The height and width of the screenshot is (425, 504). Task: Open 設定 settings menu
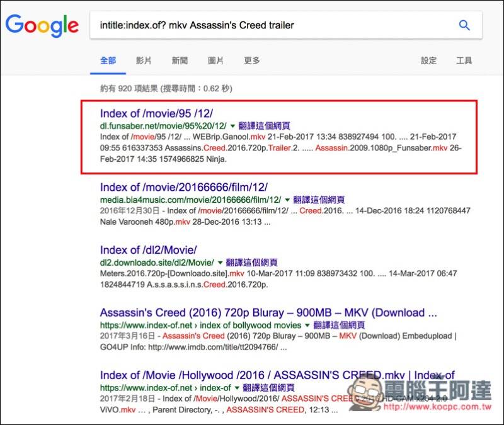coord(429,60)
